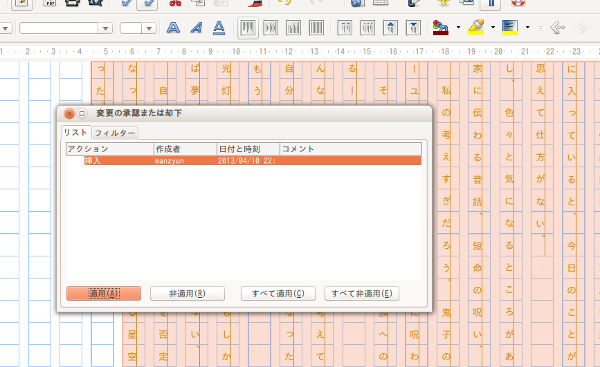
Task: Click the horizontal ruler at 10
Action: click(236, 51)
